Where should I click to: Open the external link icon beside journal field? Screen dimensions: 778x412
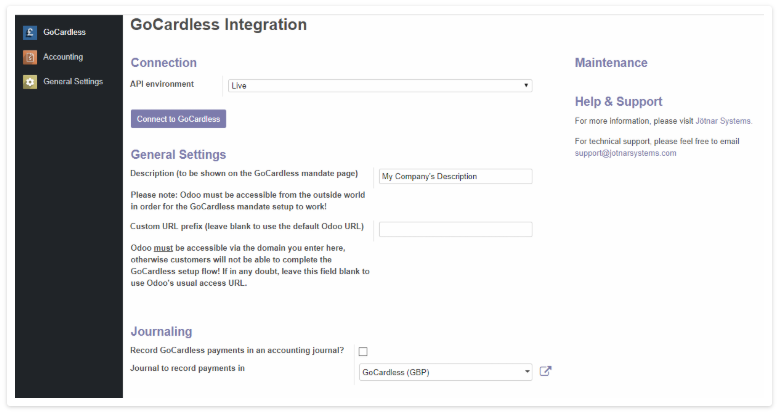pyautogui.click(x=545, y=371)
